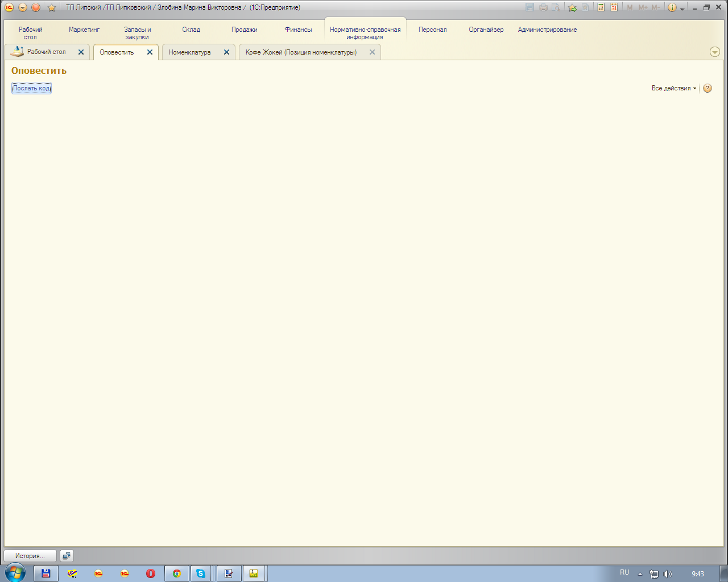Click the second 1C Enterprise taskbar icon

click(x=125, y=573)
